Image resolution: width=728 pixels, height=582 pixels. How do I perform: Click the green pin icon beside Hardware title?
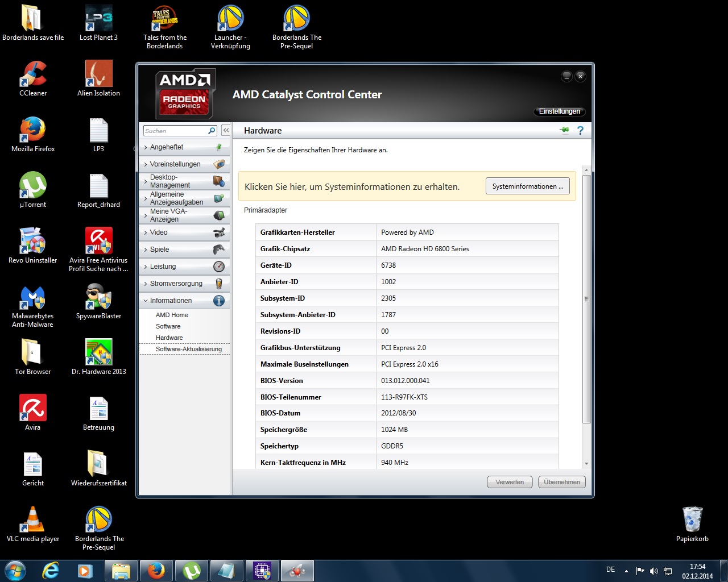(565, 130)
